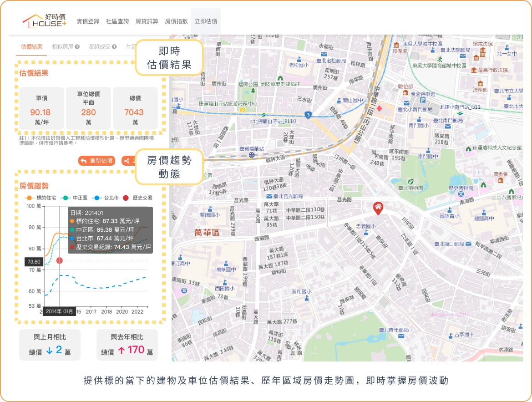Toggle 中正區 series in chart legend
Image resolution: width=532 pixels, height=402 pixels.
73,198
